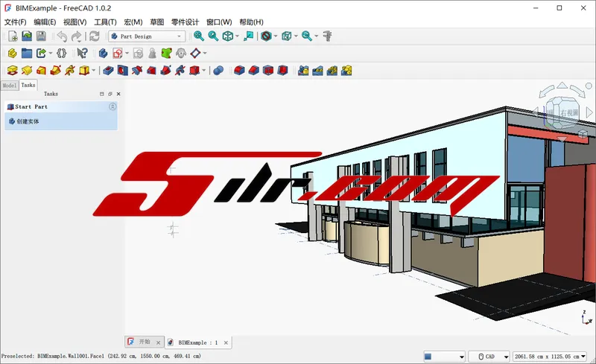
Task: Select the Fillet tool
Action: pyautogui.click(x=239, y=70)
